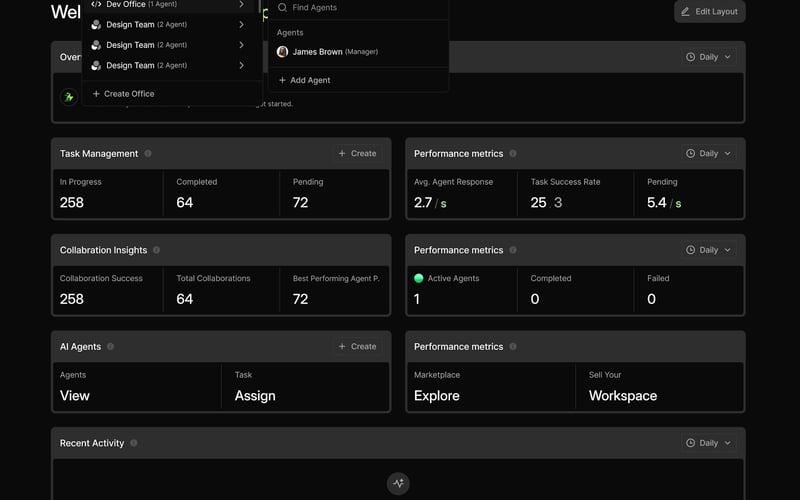Image resolution: width=800 pixels, height=500 pixels.
Task: Click Workspace under Sell Your
Action: click(623, 395)
